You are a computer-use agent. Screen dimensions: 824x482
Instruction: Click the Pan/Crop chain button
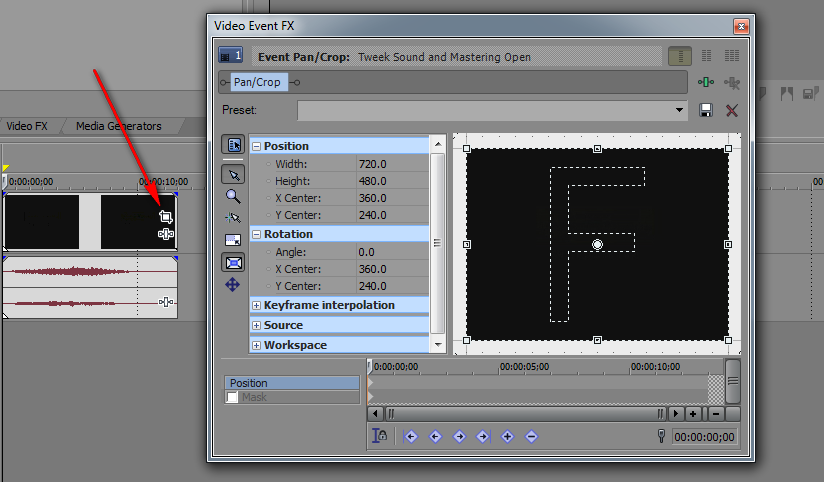tap(257, 82)
